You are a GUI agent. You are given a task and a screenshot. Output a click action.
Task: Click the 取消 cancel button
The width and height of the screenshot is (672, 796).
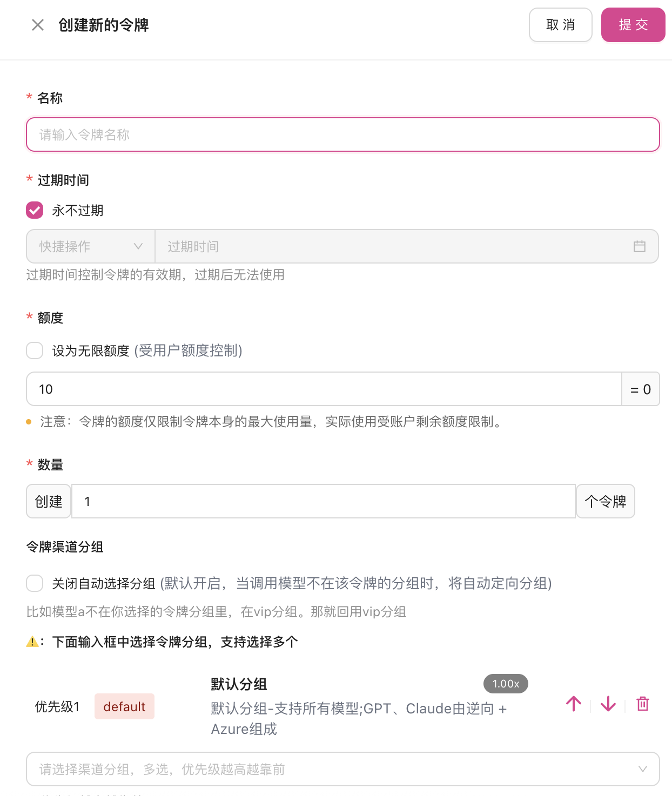pyautogui.click(x=561, y=25)
